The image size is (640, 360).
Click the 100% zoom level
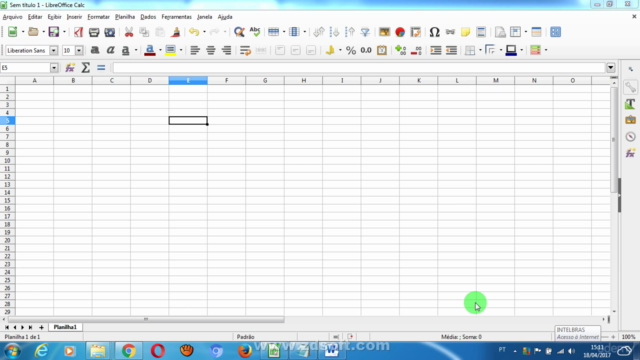(629, 337)
